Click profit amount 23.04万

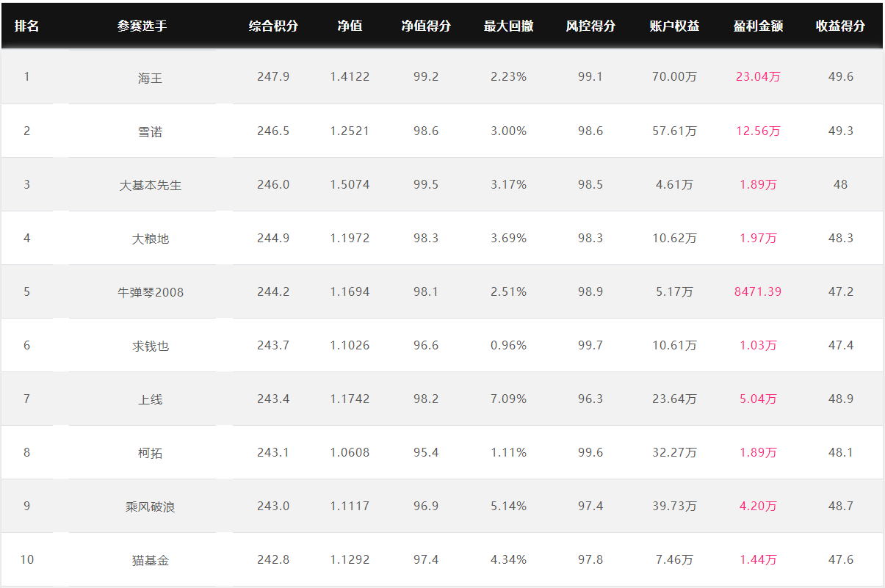[758, 76]
